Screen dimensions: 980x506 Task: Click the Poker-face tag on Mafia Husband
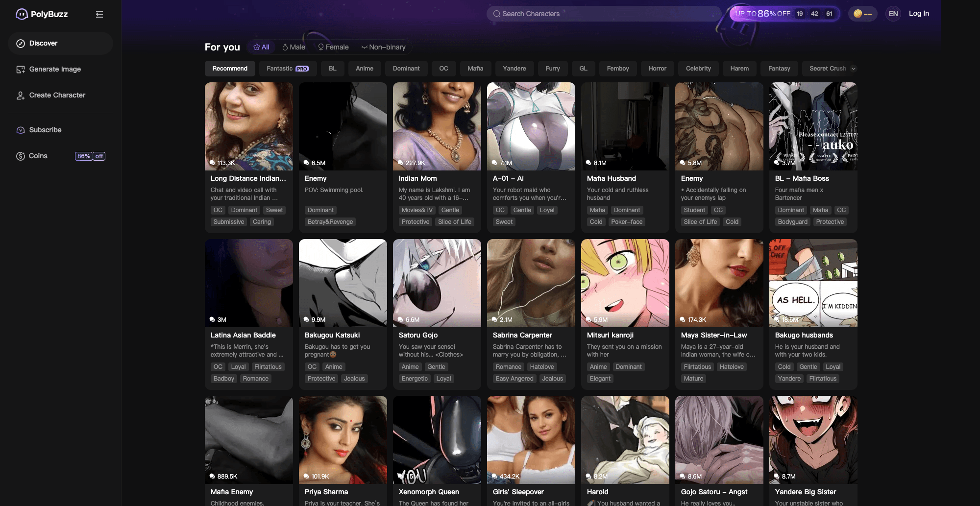click(627, 222)
